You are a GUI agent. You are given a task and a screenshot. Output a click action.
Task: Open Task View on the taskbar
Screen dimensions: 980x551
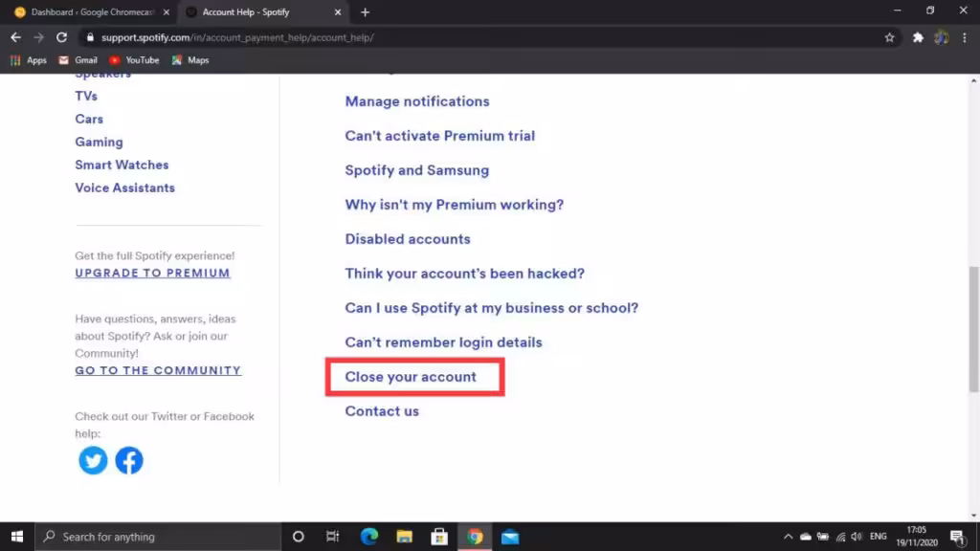tap(332, 537)
